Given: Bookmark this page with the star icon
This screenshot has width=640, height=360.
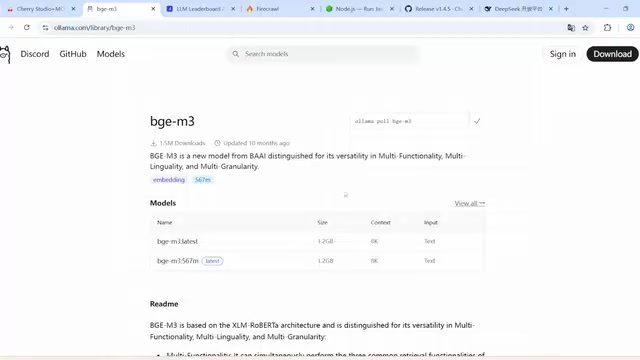Looking at the screenshot, I should point(585,27).
